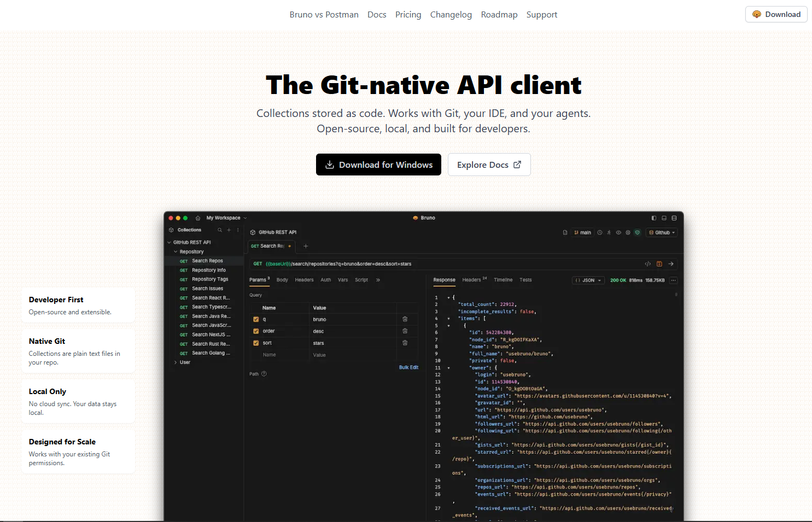Select the 818ms response time indicator
This screenshot has width=812, height=522.
coord(636,280)
